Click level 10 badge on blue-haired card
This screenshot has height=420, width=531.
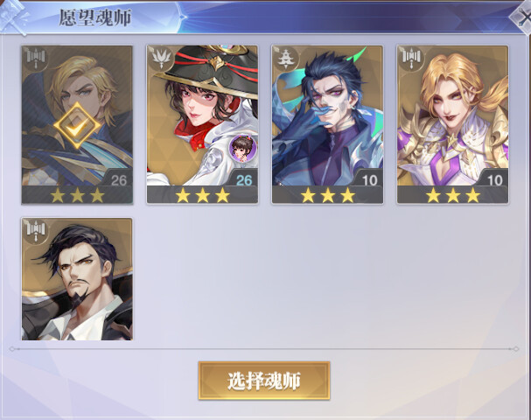click(369, 180)
